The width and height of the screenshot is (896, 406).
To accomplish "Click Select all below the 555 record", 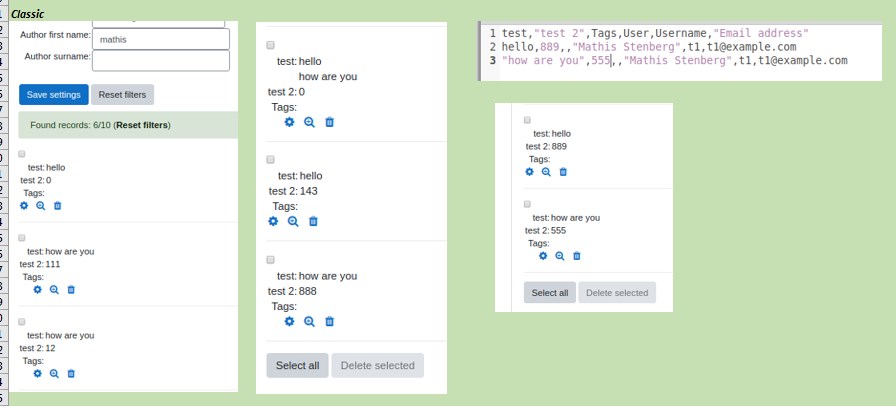I will [x=550, y=293].
